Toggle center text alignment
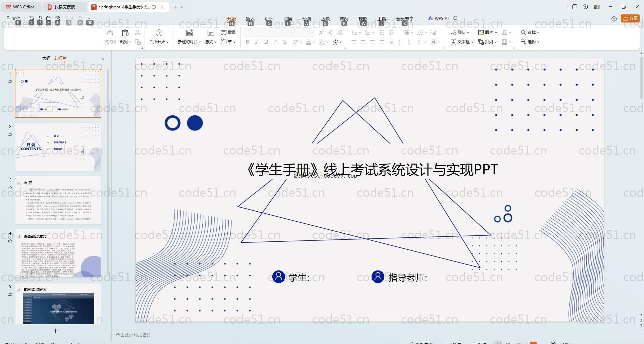 [363, 42]
